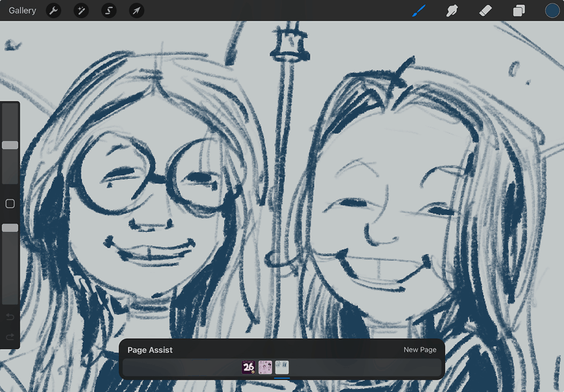Select the purple '26' page thumbnail
Screen dimensions: 564x392
click(248, 367)
